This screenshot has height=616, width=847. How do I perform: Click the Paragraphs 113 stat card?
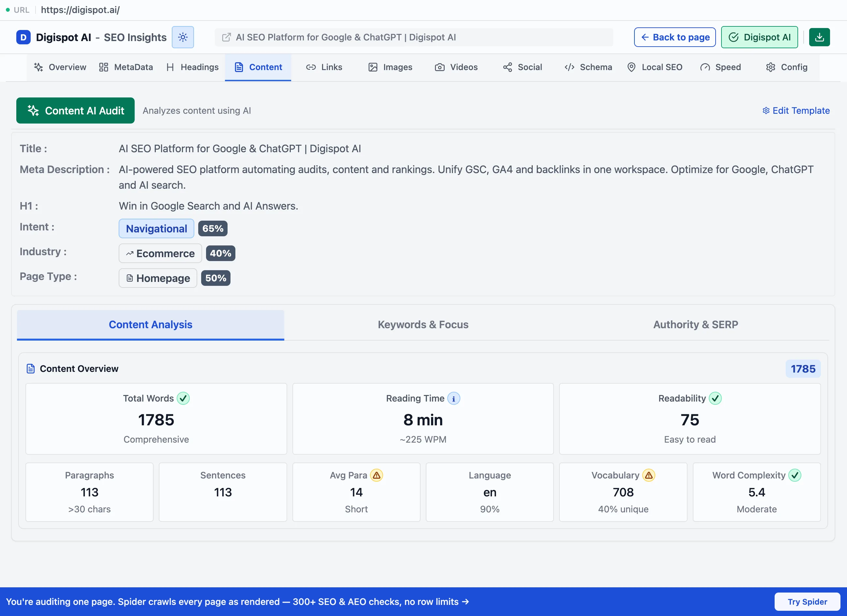tap(90, 492)
